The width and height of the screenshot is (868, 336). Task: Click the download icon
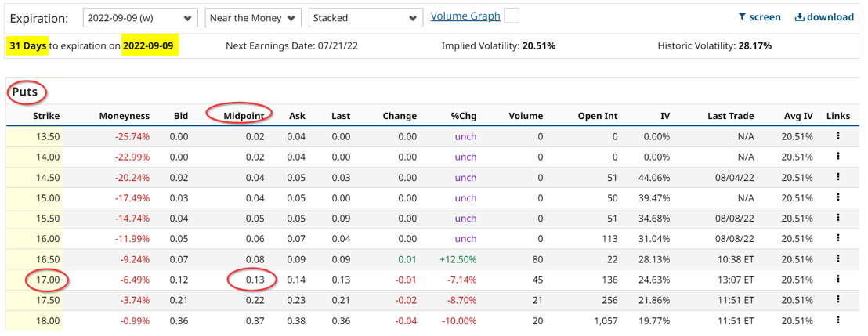coord(800,16)
